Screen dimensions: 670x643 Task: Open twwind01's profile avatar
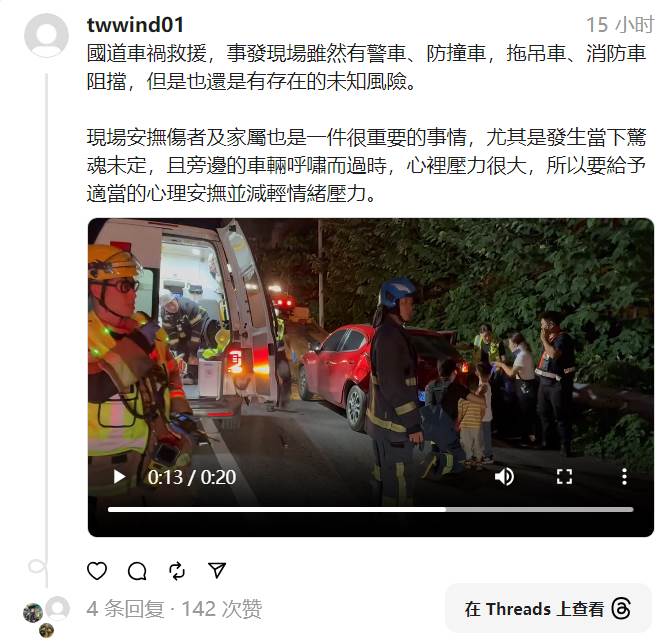[46, 35]
